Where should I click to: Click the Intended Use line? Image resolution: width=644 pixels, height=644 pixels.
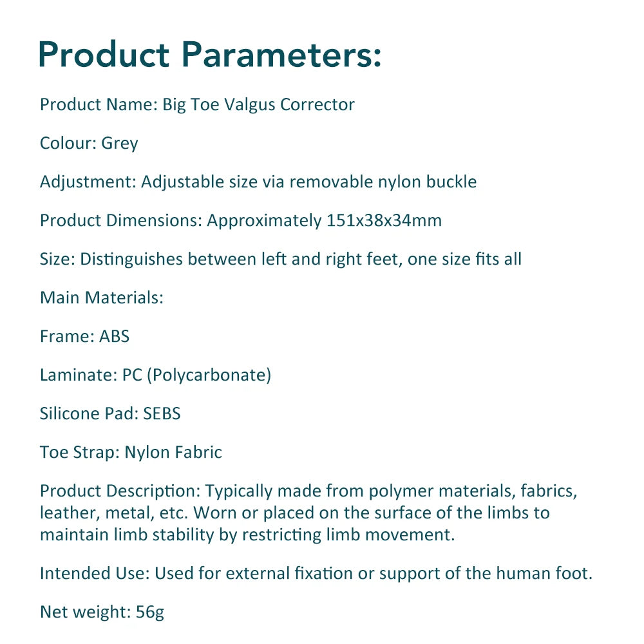point(316,574)
